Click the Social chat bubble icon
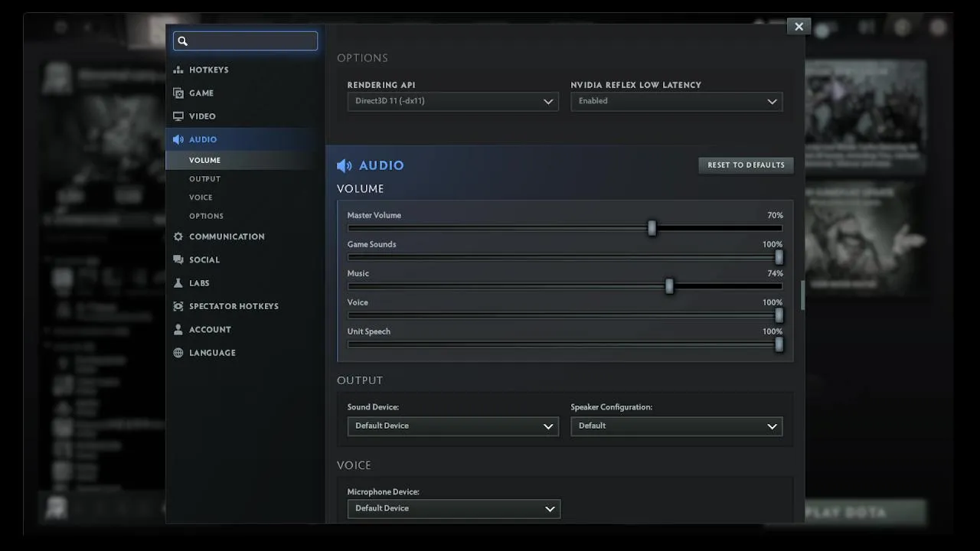The image size is (980, 551). tap(178, 260)
